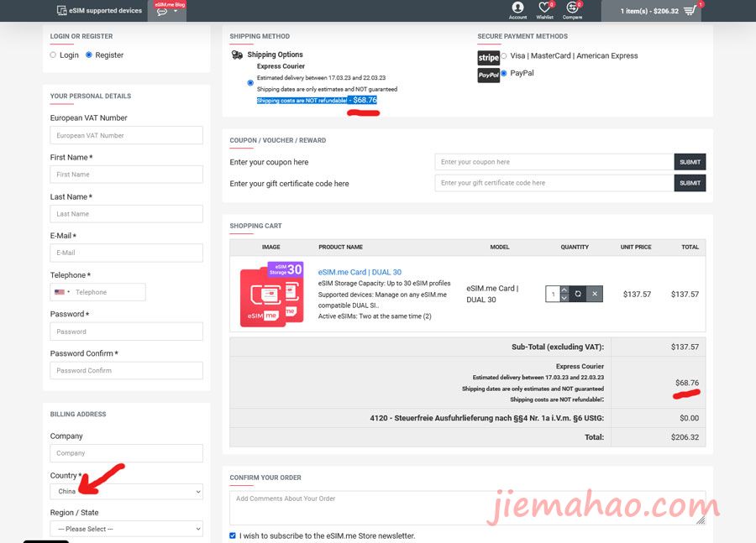The height and width of the screenshot is (543, 756).
Task: Focus the European VAT Number field
Action: [126, 135]
